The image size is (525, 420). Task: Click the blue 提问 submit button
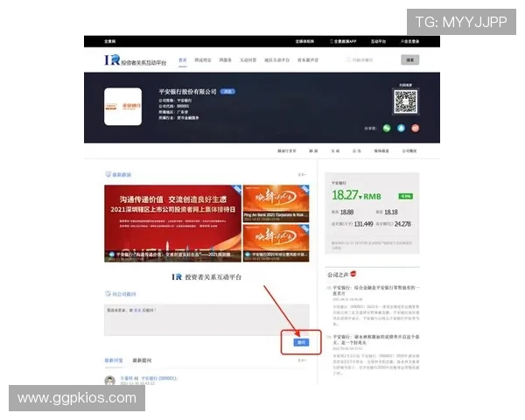tap(301, 342)
